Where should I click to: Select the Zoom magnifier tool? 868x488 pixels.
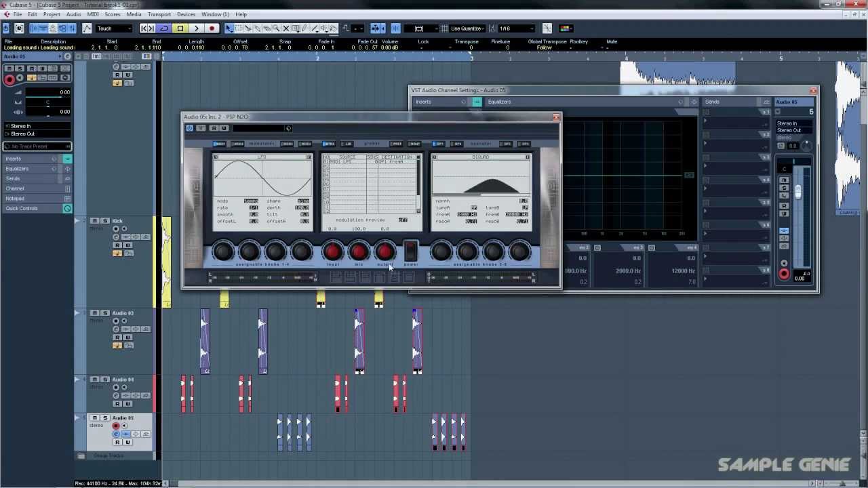tap(276, 28)
